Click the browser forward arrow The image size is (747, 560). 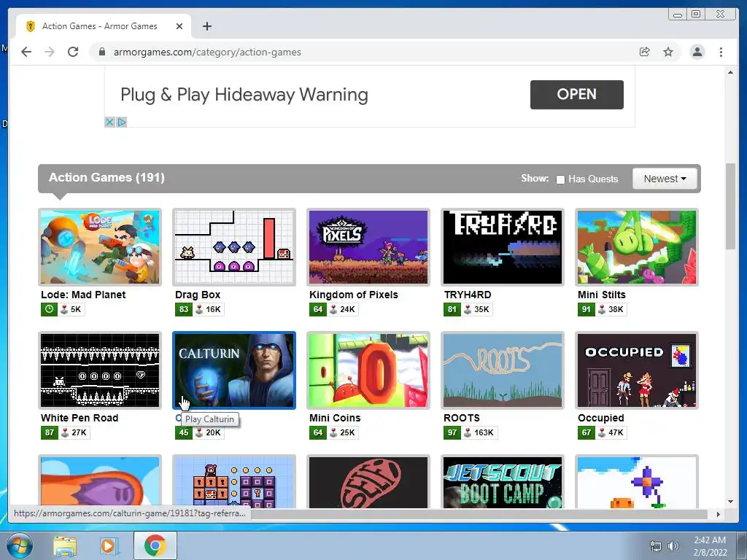click(50, 52)
